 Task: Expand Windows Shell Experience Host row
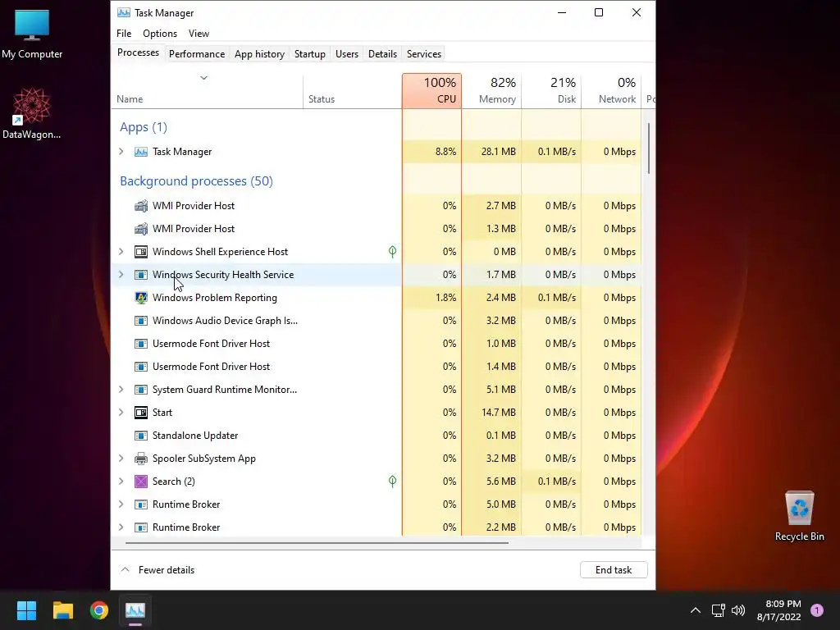121,252
